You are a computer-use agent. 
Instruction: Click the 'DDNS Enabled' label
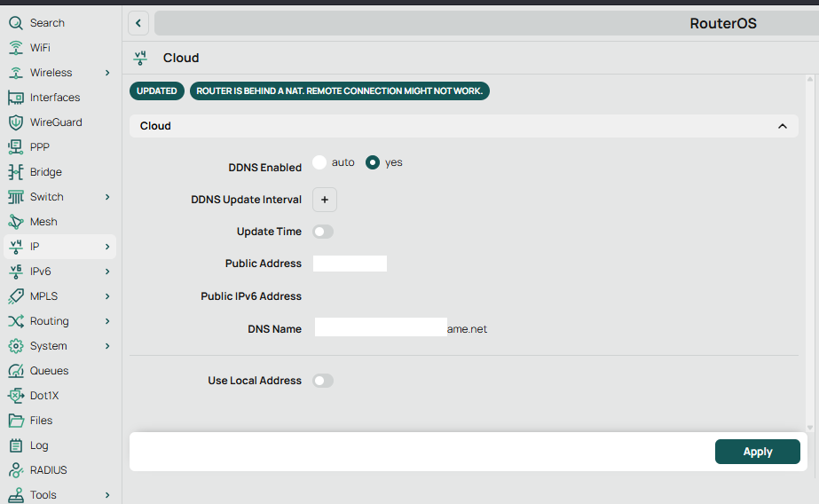pyautogui.click(x=264, y=168)
